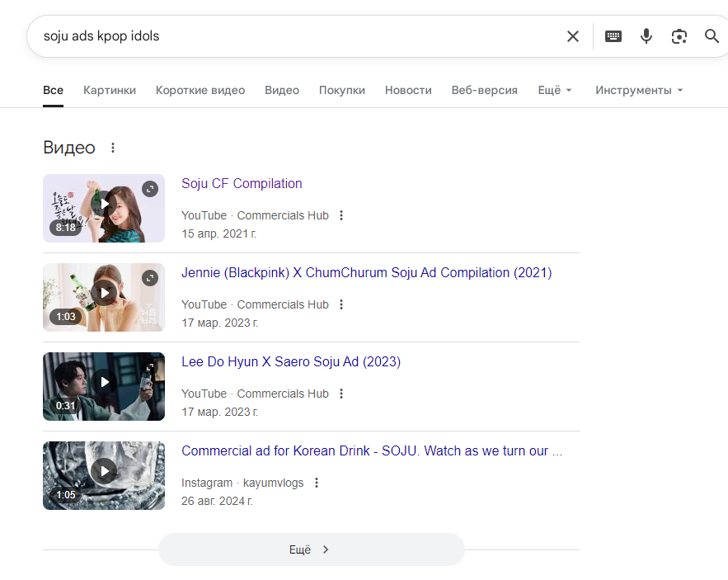Open the Инструменты dropdown
The height and width of the screenshot is (580, 728).
639,90
